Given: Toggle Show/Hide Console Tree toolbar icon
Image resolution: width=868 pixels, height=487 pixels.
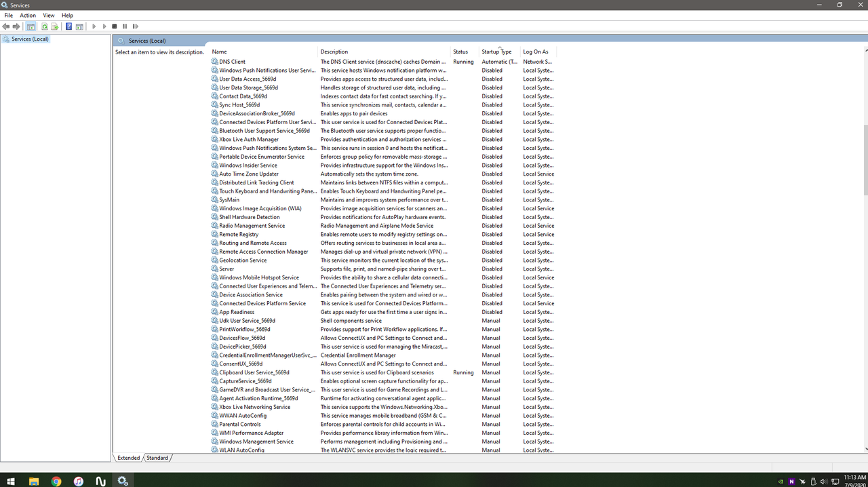Looking at the screenshot, I should (31, 26).
